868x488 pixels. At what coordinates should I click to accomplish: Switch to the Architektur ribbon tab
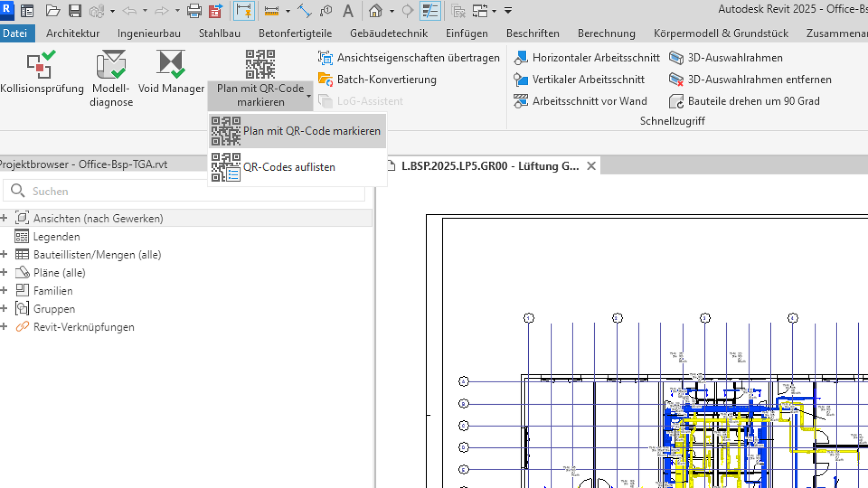pyautogui.click(x=73, y=33)
